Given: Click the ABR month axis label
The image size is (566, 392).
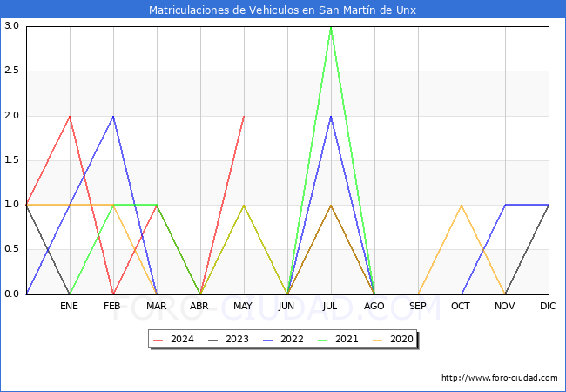Looking at the screenshot, I should point(199,306).
